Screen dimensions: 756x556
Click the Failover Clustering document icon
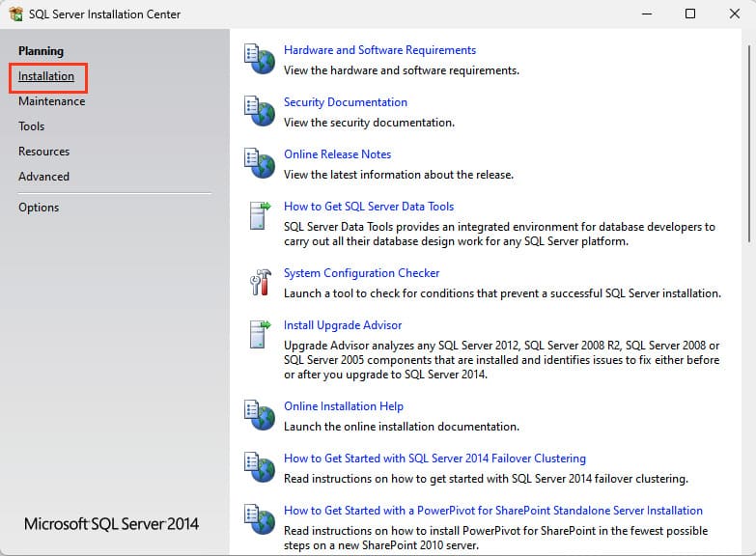click(259, 468)
